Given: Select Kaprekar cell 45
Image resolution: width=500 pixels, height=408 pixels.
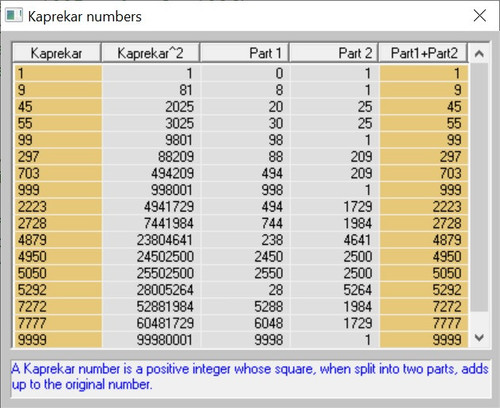Looking at the screenshot, I should coord(58,107).
